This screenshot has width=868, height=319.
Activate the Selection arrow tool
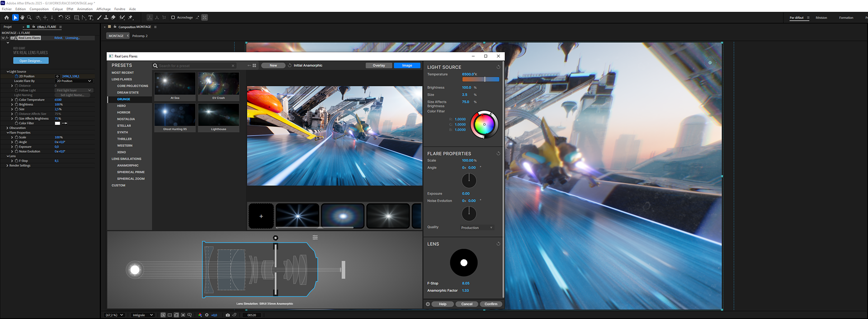coord(15,18)
